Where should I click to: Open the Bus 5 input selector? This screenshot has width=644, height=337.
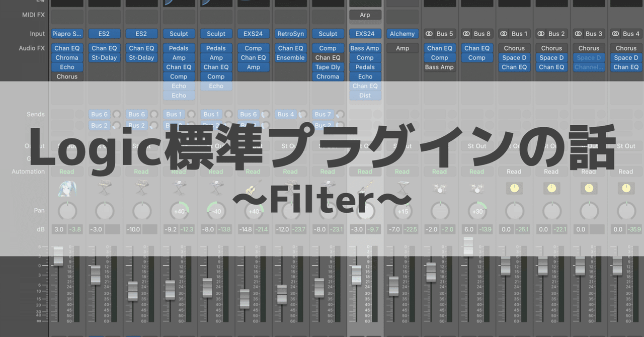[x=445, y=34]
